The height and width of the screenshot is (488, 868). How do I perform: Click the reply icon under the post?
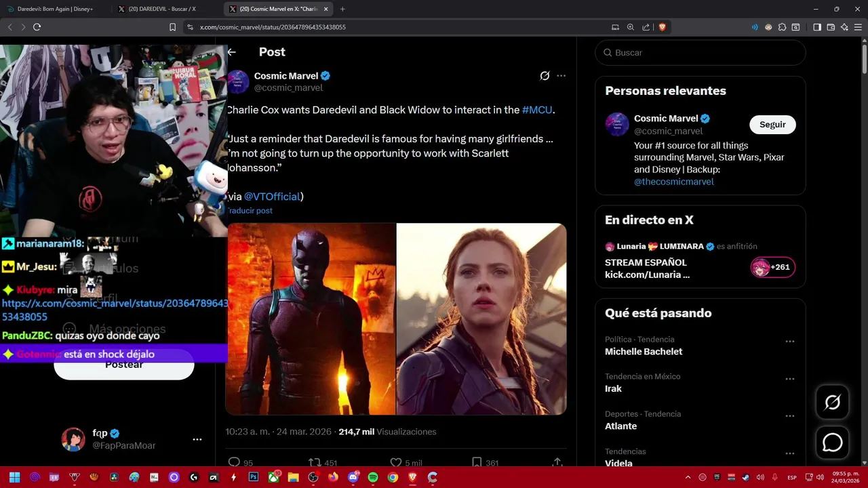(234, 462)
